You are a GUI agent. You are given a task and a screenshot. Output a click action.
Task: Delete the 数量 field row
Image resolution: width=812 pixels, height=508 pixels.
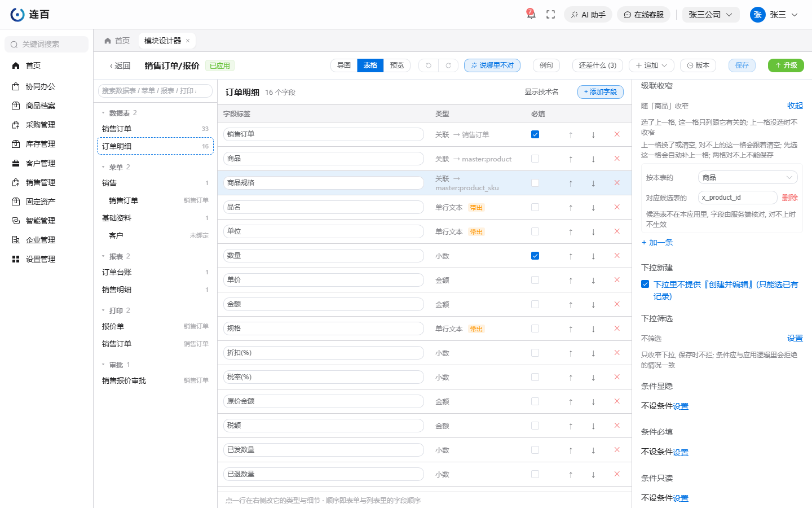(x=617, y=256)
